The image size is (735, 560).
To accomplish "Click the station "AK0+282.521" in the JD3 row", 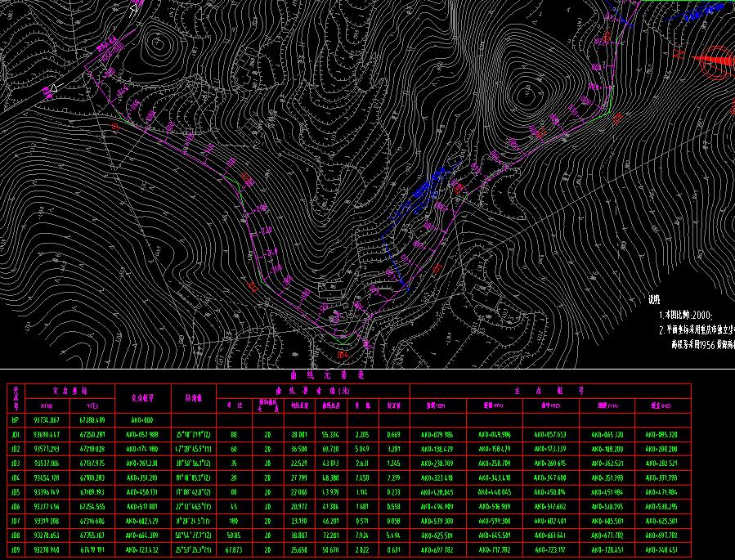I will coord(661,464).
